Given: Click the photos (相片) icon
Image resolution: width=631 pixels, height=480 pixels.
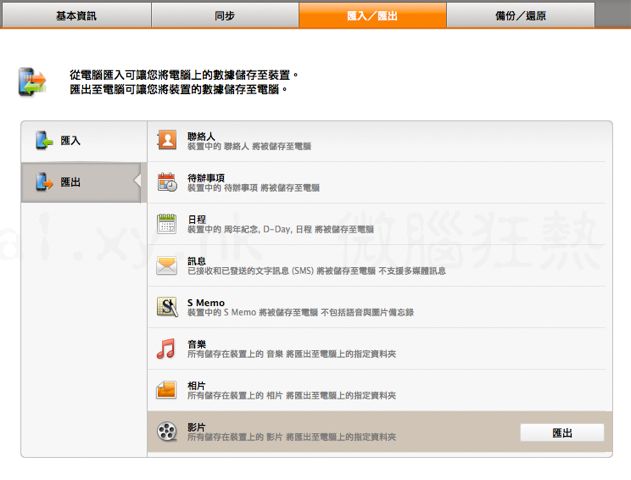Looking at the screenshot, I should (x=166, y=390).
